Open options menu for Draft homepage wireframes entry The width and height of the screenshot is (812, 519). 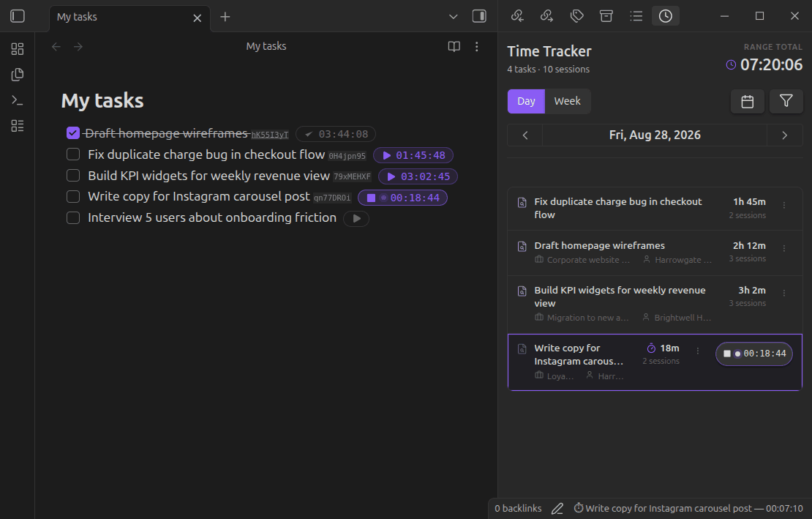point(784,249)
